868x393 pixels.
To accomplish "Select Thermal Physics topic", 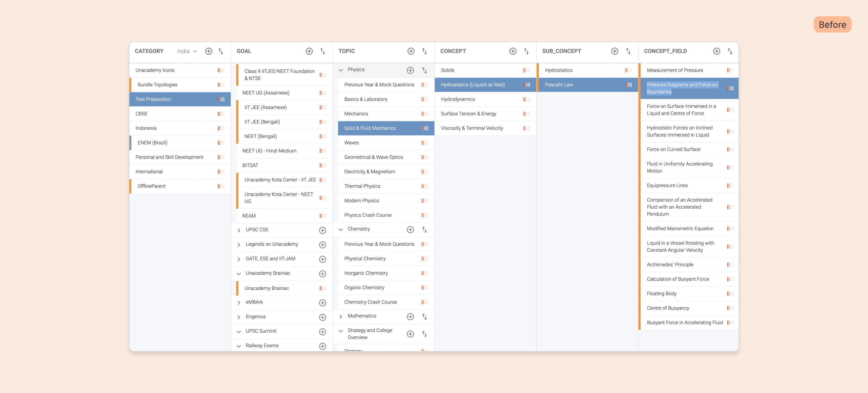I will [362, 186].
